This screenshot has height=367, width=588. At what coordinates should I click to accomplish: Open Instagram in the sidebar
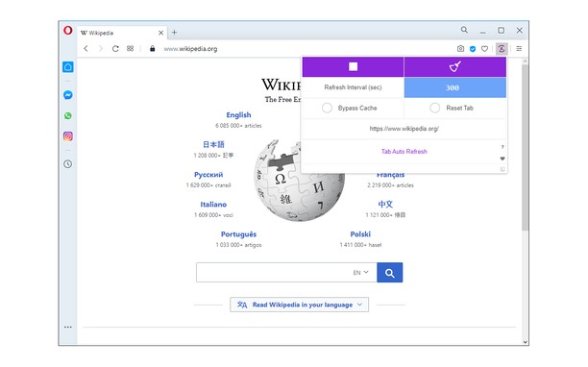click(68, 136)
